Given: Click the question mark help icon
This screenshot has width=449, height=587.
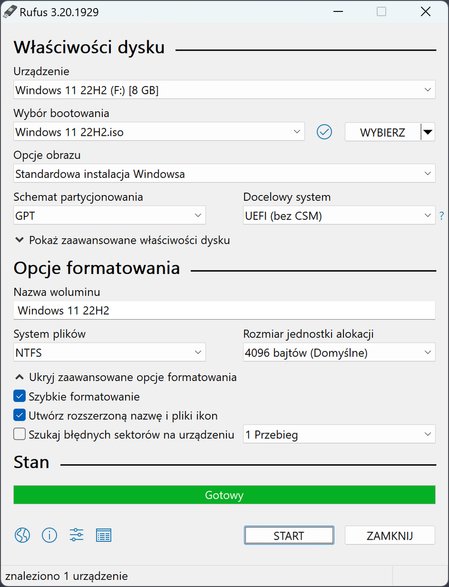Looking at the screenshot, I should click(x=442, y=216).
